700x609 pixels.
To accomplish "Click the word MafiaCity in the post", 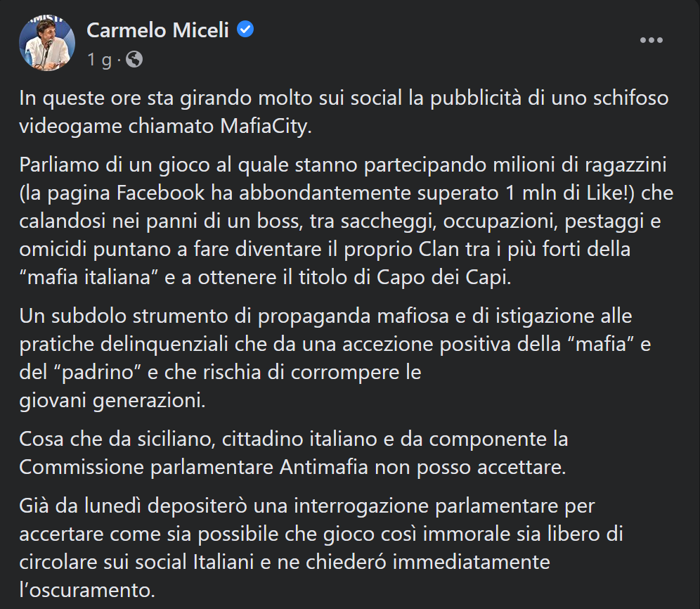I will coord(266,127).
